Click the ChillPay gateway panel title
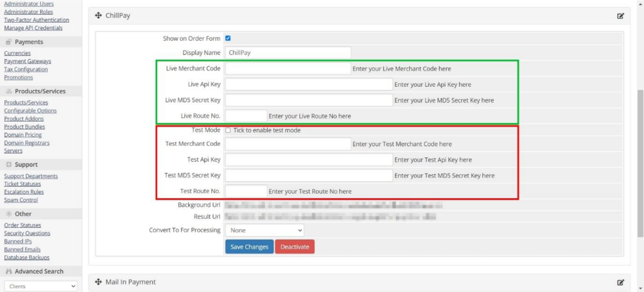 pos(118,16)
